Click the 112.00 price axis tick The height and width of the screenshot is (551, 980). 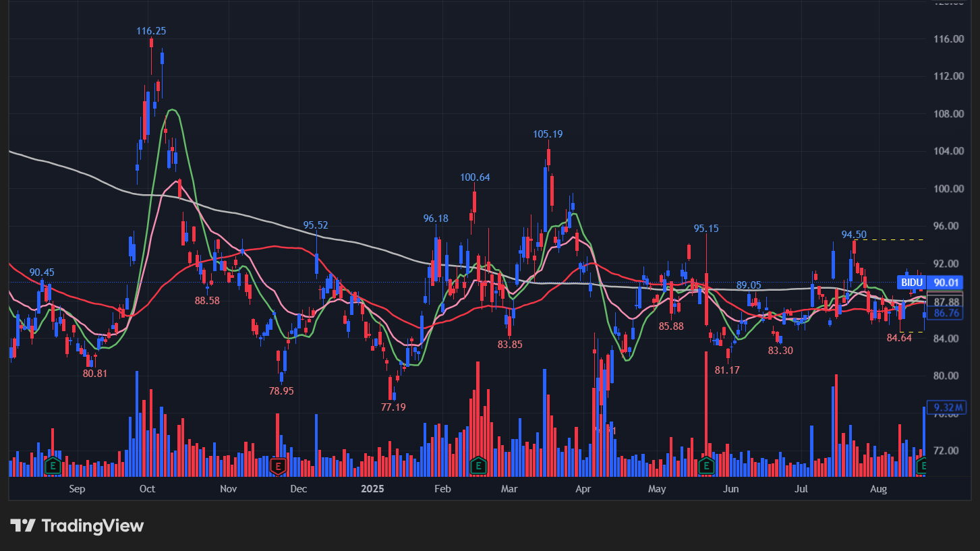tap(948, 76)
